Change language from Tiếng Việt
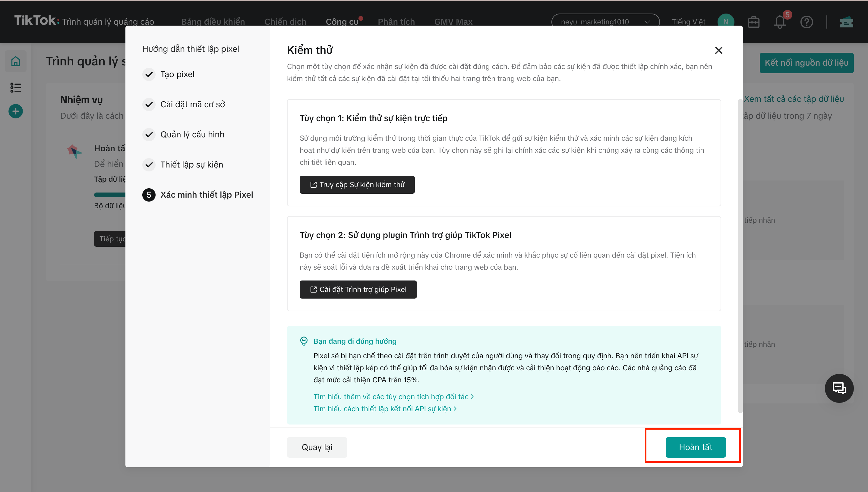The width and height of the screenshot is (868, 492). [x=688, y=22]
